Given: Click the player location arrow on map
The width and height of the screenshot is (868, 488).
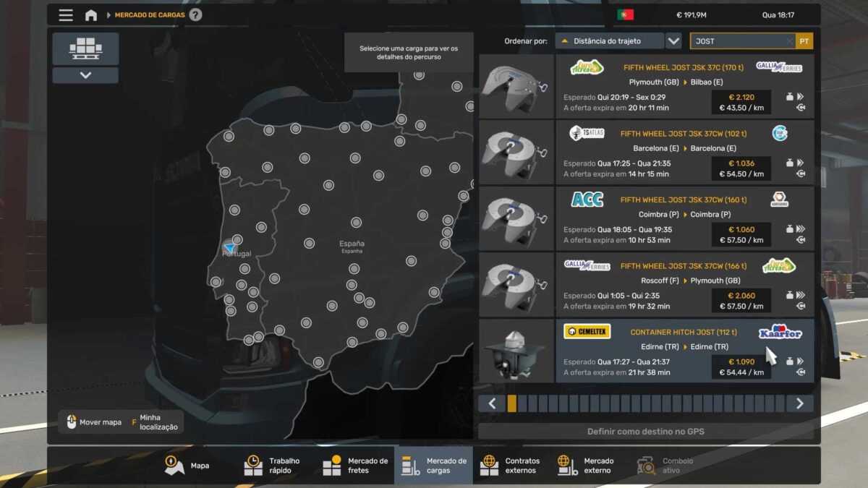Looking at the screenshot, I should [x=229, y=247].
